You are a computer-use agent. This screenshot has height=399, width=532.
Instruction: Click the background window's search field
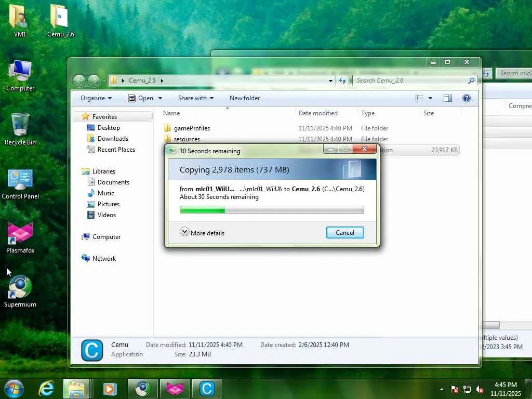click(514, 73)
